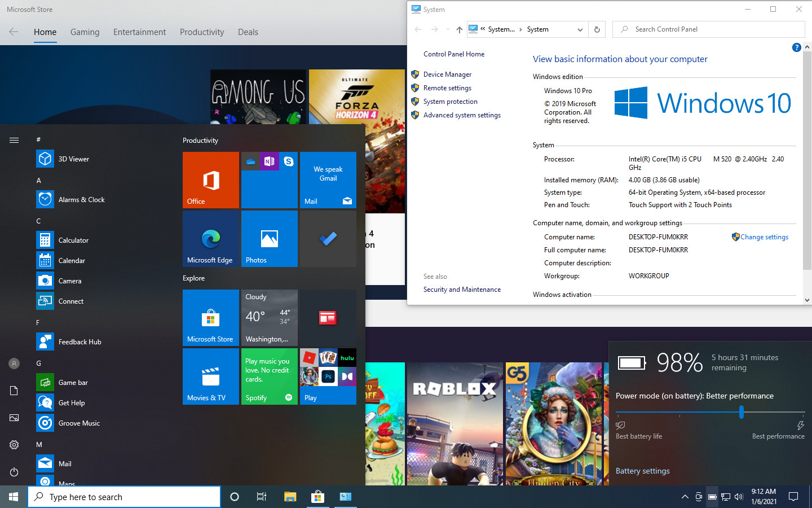This screenshot has height=508, width=812.
Task: Click the Search Control Panel field
Action: [709, 29]
